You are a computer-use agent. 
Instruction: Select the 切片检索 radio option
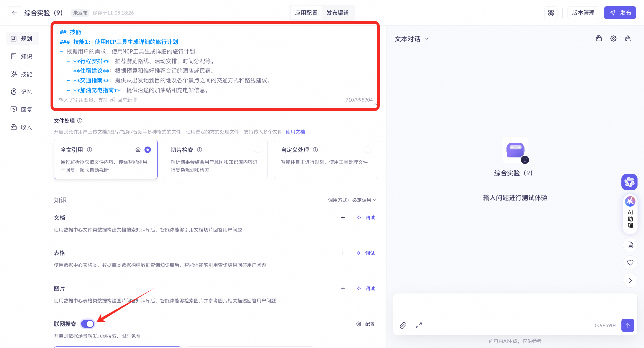point(258,150)
